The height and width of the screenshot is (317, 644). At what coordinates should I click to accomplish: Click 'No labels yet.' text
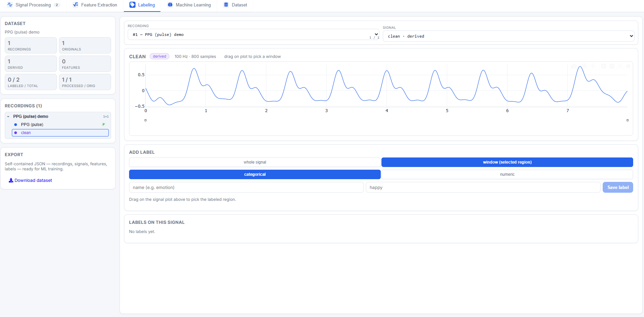pos(142,232)
